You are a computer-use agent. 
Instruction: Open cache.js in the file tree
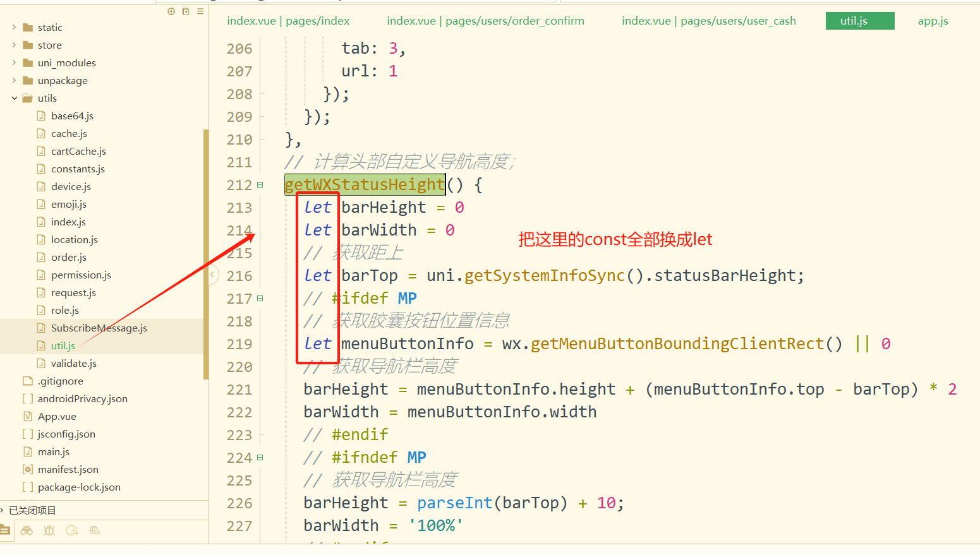click(70, 133)
